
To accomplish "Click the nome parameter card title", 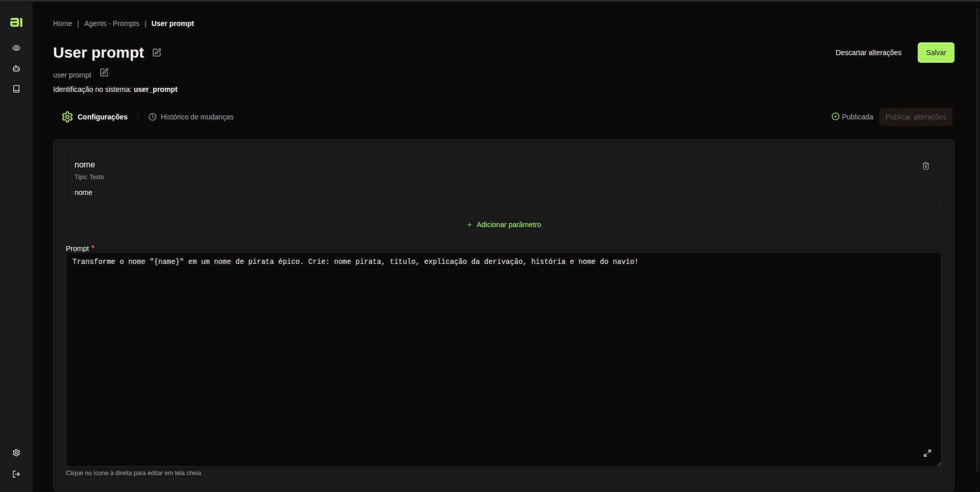I will 85,164.
